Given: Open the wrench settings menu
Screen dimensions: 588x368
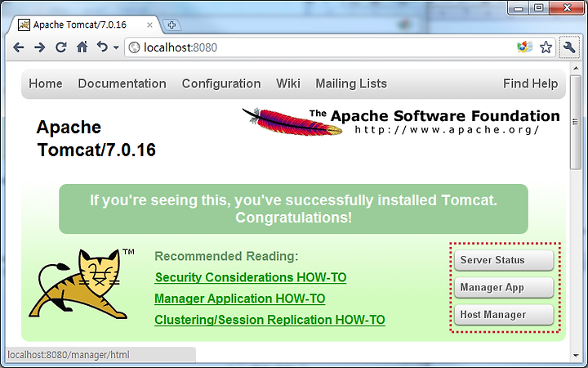Looking at the screenshot, I should pyautogui.click(x=569, y=47).
